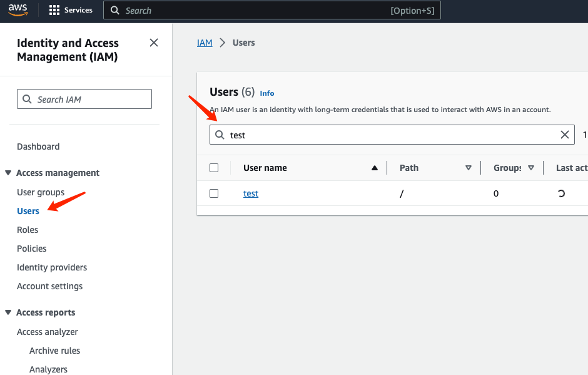Clear the users filter with X icon
Screen dimensions: 588x375
pyautogui.click(x=565, y=135)
